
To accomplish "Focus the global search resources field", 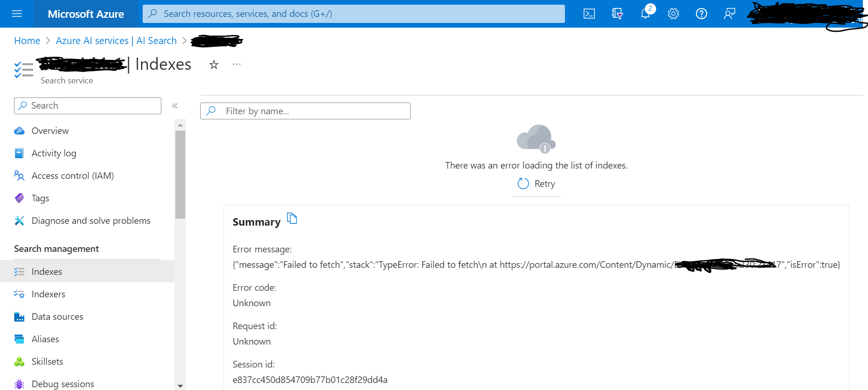I will tap(354, 14).
